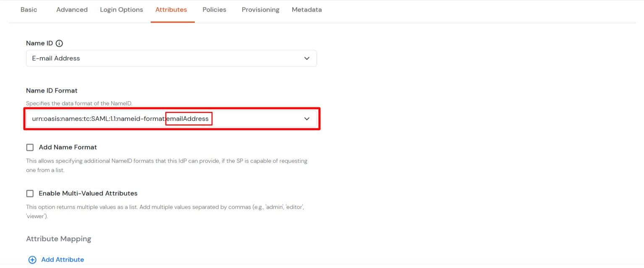View the Metadata tab

point(306,9)
